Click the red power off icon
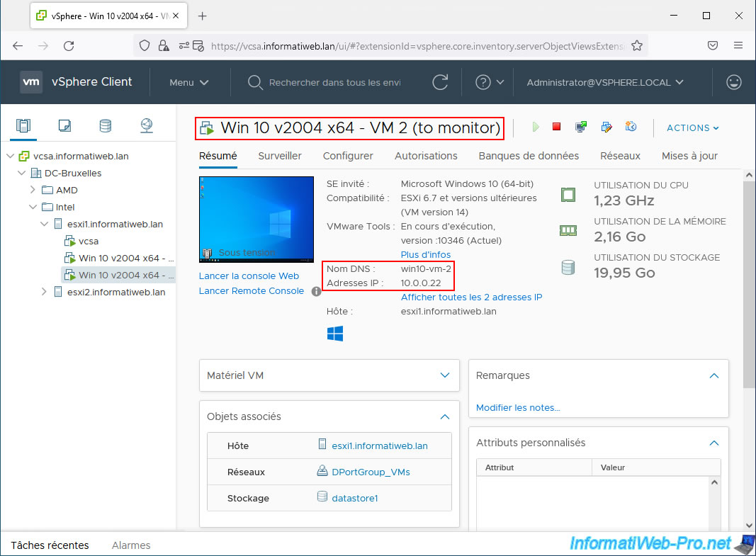Viewport: 756px width, 556px height. point(557,127)
